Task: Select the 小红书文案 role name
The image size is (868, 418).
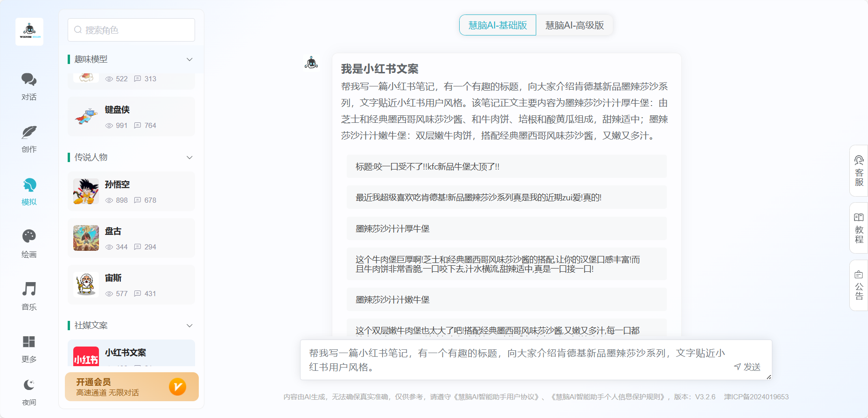Action: (x=126, y=353)
